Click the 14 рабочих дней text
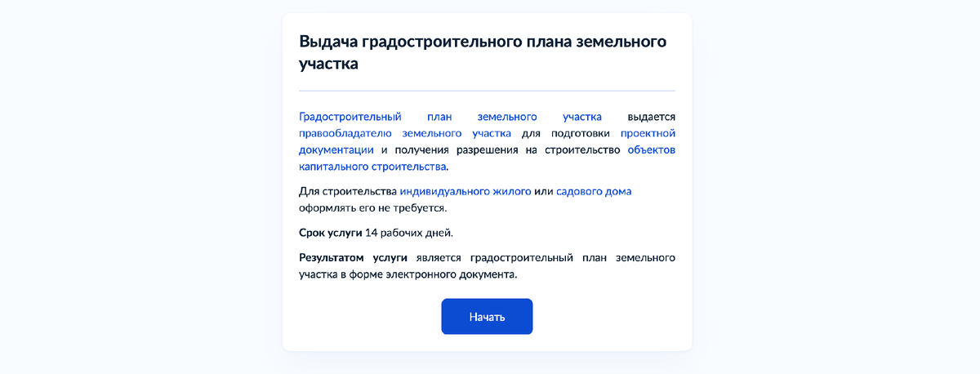The width and height of the screenshot is (980, 374). [408, 233]
